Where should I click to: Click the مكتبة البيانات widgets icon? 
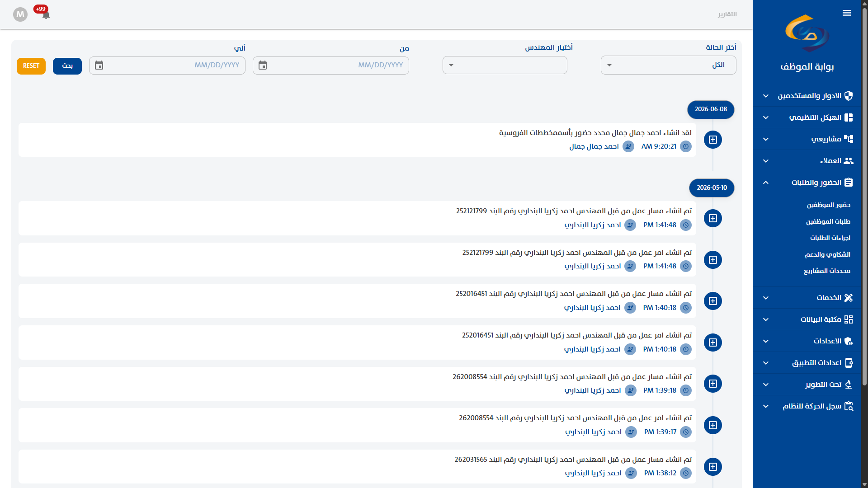[849, 319]
